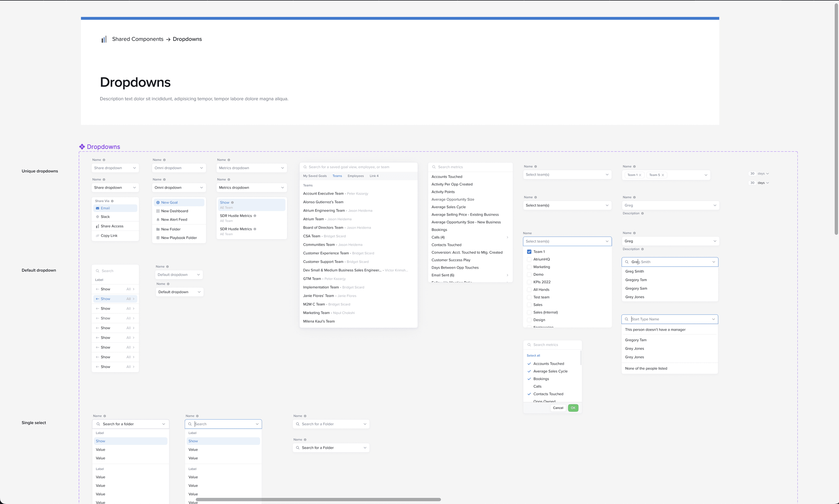Viewport: 839px width, 504px height.
Task: Check the Design checkbox
Action: tap(529, 320)
